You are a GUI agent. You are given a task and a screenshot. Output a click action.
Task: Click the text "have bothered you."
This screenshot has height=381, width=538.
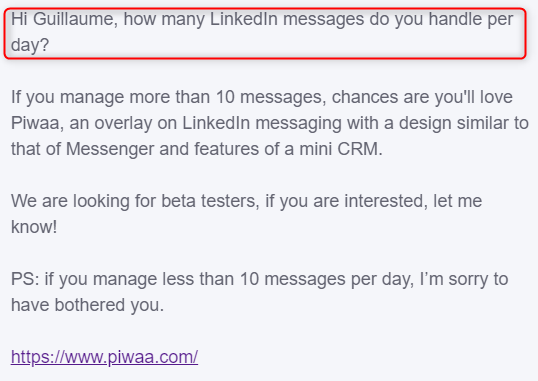[x=87, y=305]
